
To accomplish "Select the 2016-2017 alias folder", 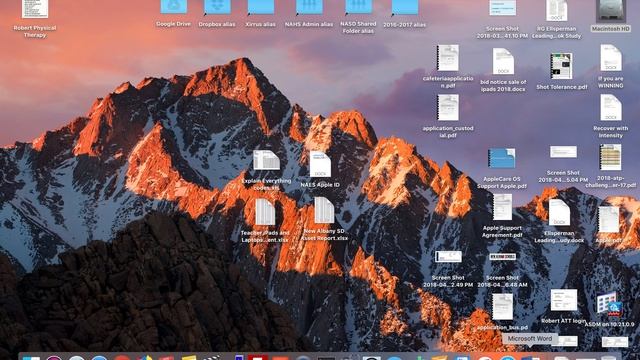I will [404, 7].
